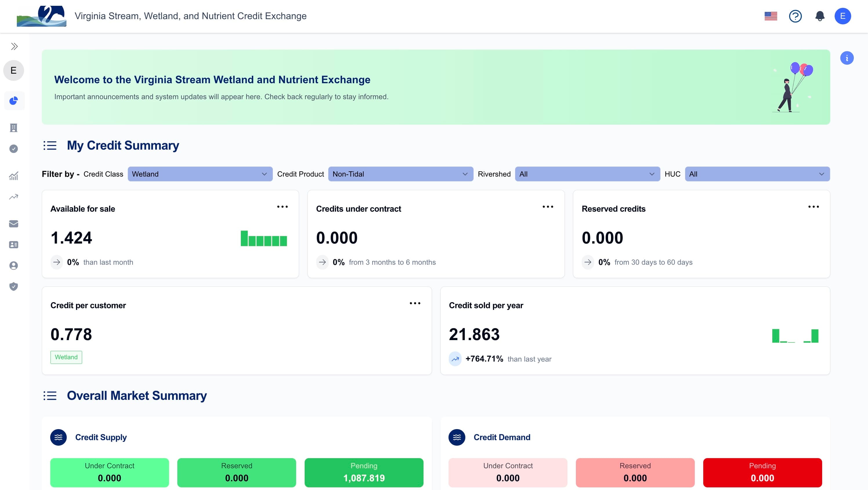The image size is (868, 490).
Task: Open Credit per customer options menu
Action: point(415,304)
